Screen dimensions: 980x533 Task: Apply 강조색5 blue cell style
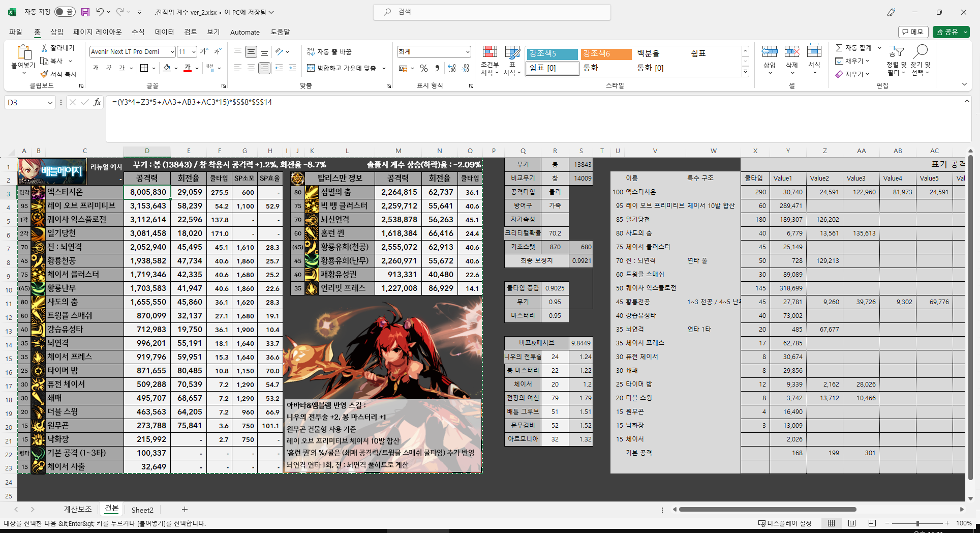click(552, 53)
